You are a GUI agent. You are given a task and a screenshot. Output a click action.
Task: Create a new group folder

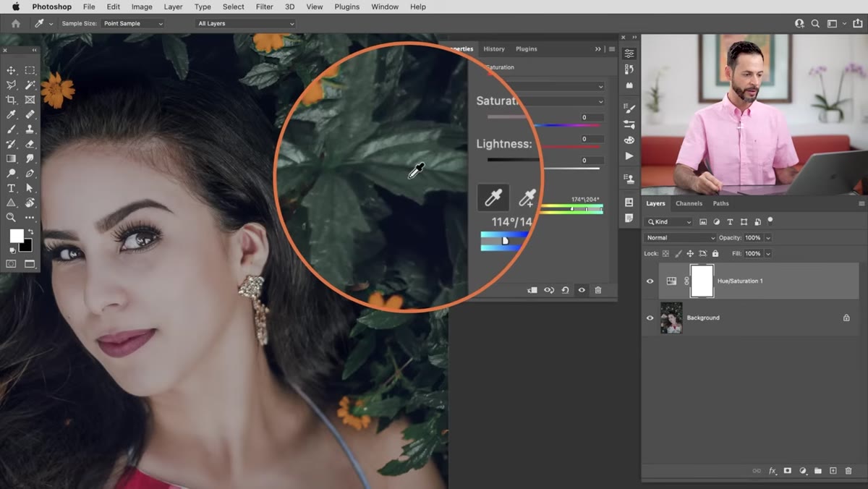(x=818, y=471)
